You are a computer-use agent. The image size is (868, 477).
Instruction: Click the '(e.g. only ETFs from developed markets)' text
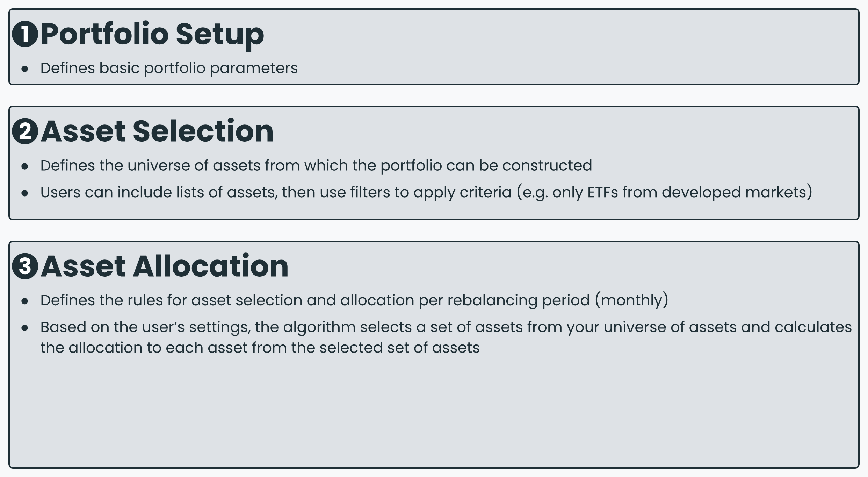(x=665, y=192)
